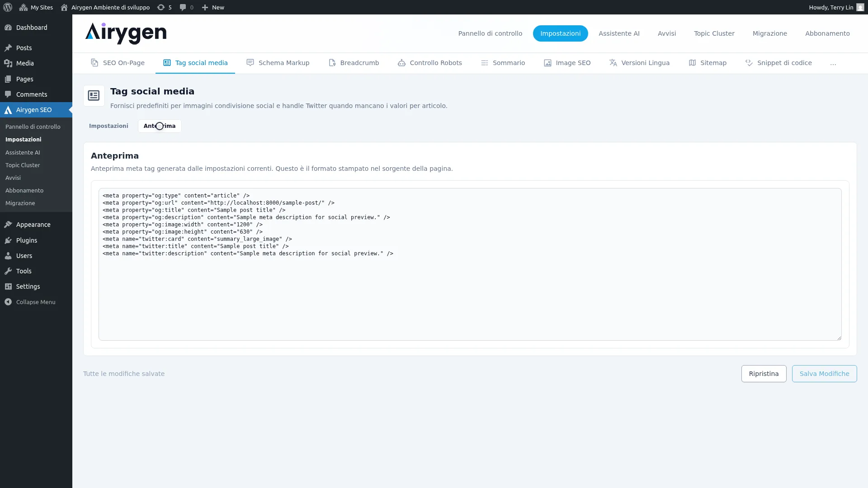868x488 pixels.
Task: Click the "Tutte le modifiche salvate" status text
Action: [x=124, y=374]
